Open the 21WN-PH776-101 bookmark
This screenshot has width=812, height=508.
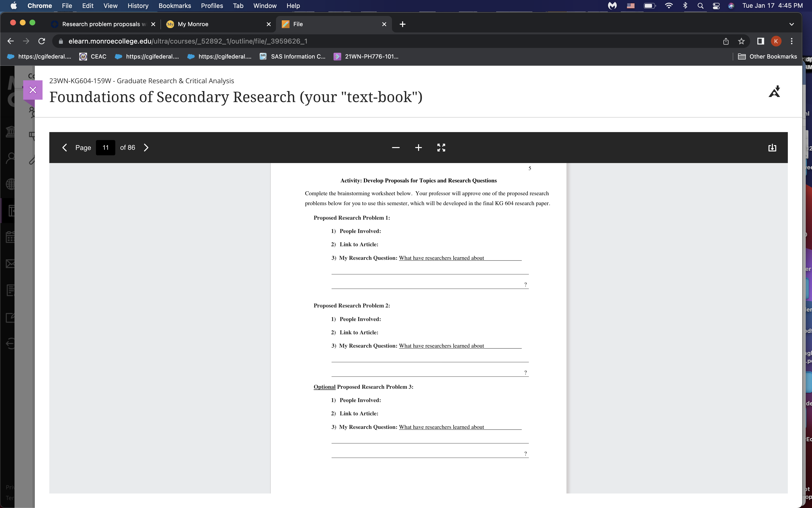(366, 56)
